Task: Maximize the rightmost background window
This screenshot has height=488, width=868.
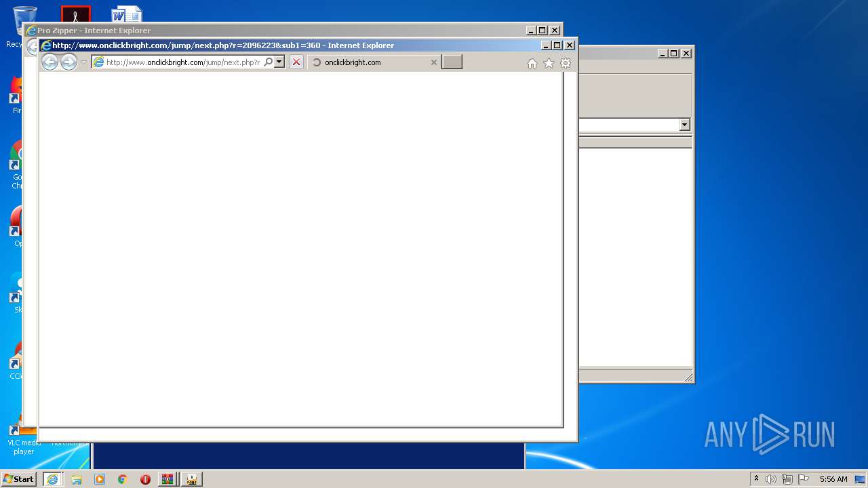Action: (674, 54)
